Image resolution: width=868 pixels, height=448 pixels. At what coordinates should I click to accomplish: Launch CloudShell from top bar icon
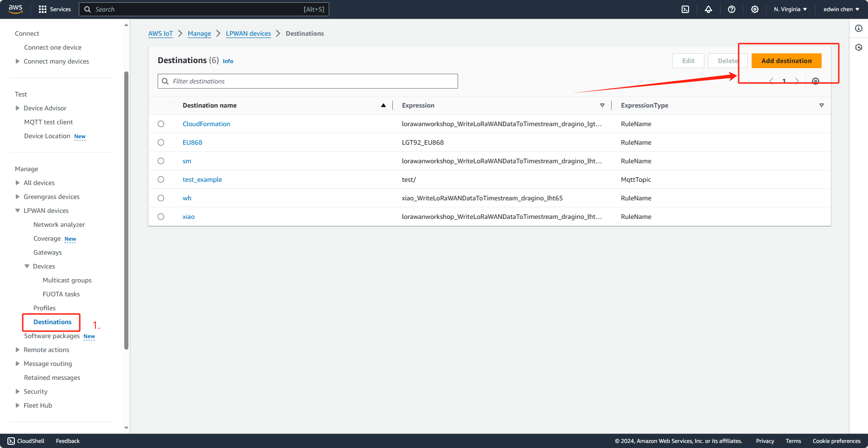(x=685, y=9)
